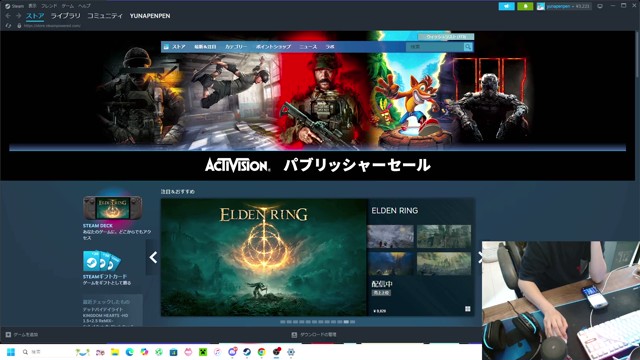
Task: Switch to the ライブラリ tab
Action: [66, 16]
